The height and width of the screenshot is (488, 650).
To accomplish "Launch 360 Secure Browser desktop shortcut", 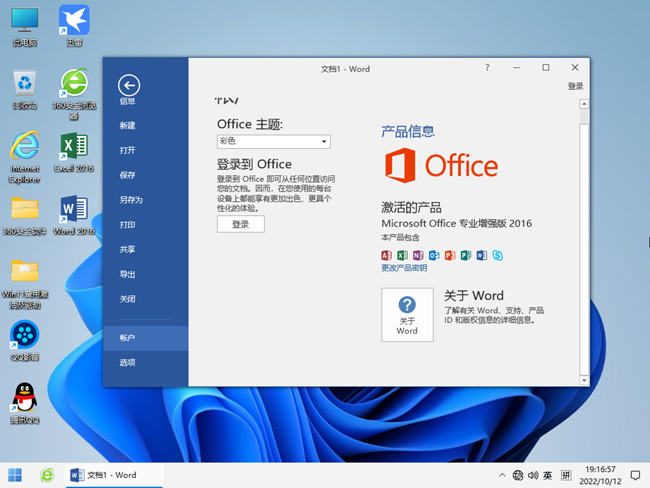I will click(x=74, y=94).
